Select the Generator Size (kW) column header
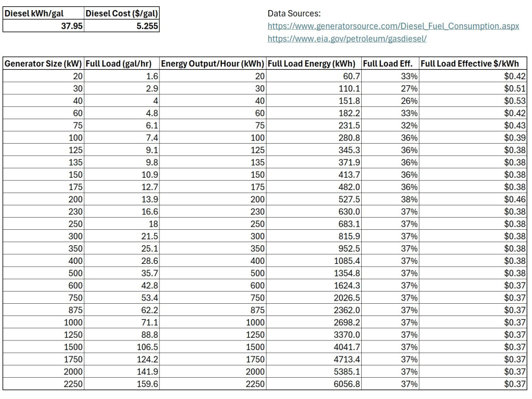This screenshot has width=532, height=399. click(44, 63)
